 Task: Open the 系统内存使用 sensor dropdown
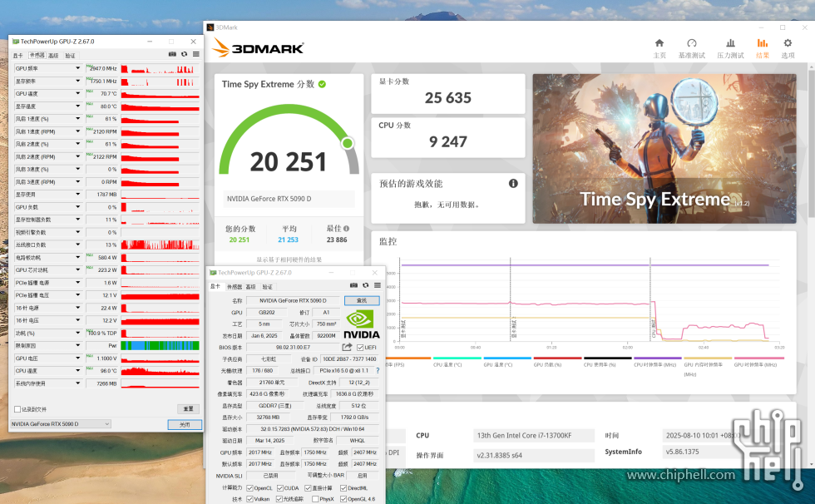(x=78, y=383)
